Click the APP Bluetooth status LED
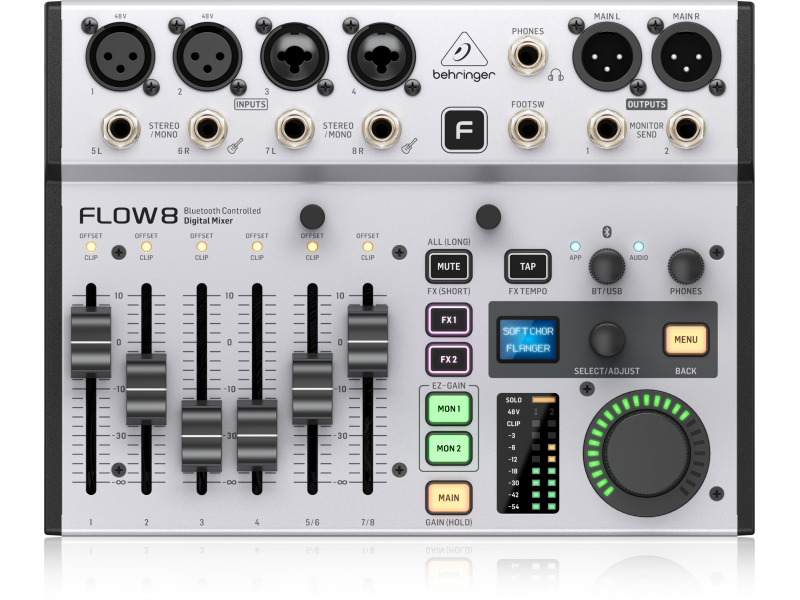 pyautogui.click(x=575, y=247)
